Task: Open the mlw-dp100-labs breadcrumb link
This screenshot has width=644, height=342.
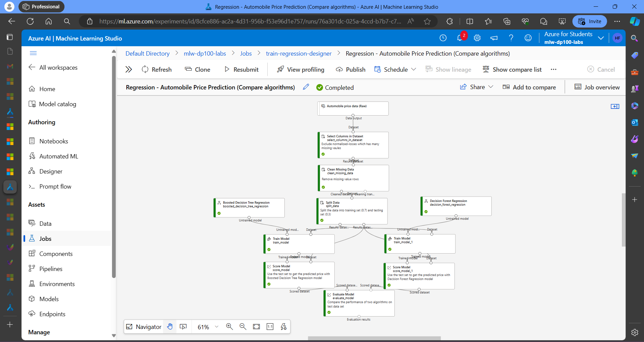Action: point(205,54)
